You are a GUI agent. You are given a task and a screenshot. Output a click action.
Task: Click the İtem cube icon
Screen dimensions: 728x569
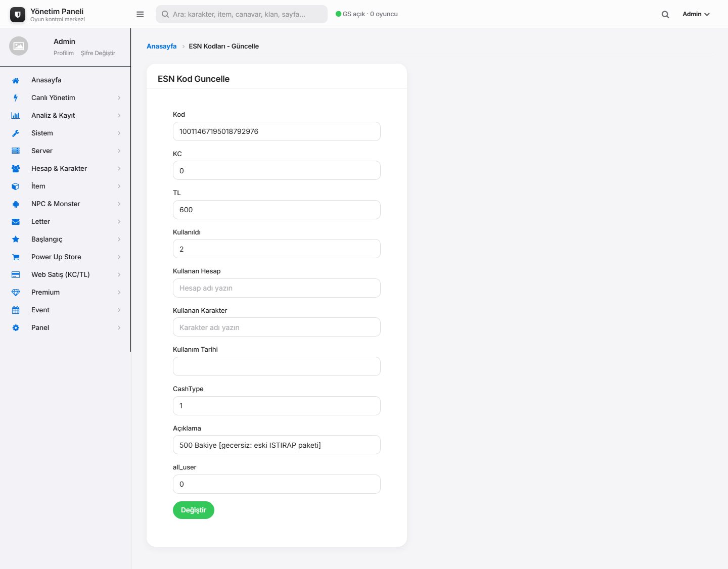(x=16, y=186)
